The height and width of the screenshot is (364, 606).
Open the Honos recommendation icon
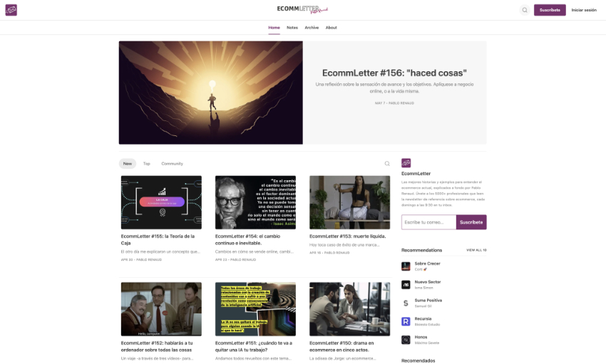(406, 340)
